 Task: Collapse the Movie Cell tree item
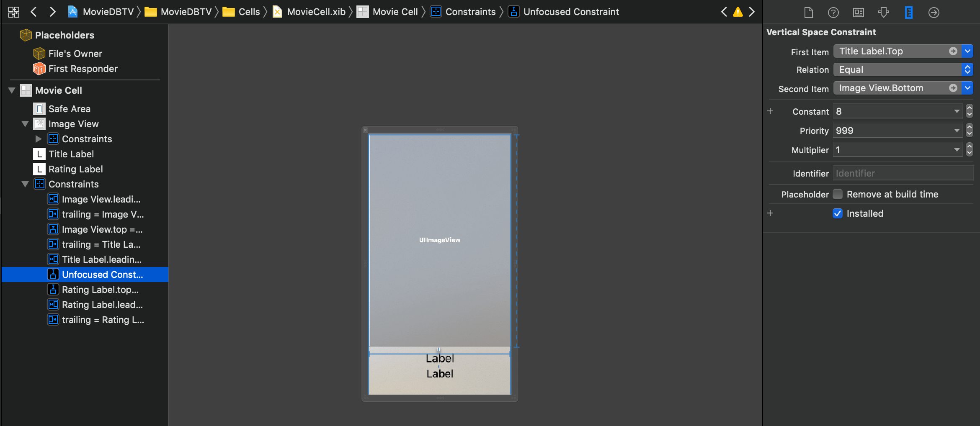[x=12, y=90]
